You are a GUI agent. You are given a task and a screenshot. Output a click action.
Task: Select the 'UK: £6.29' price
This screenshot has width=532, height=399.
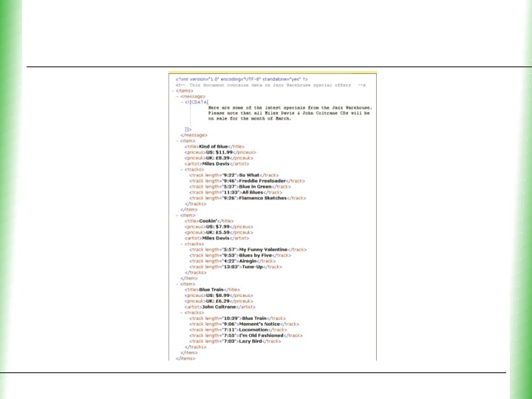[218, 301]
